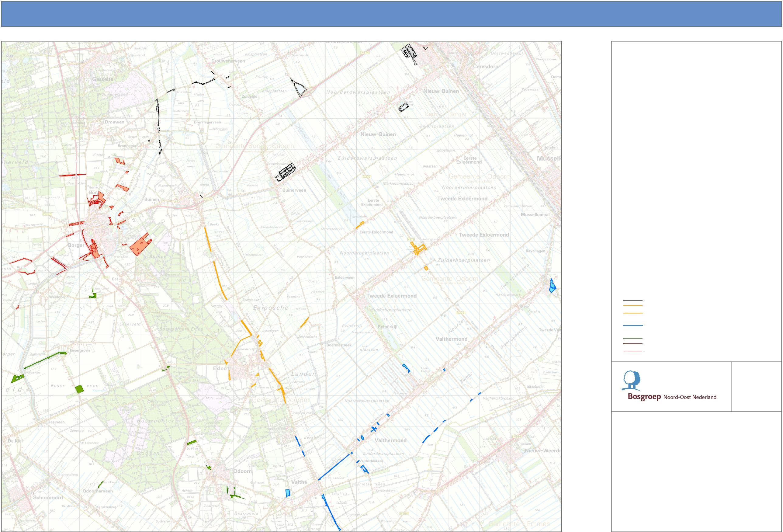Click the Zuiderboerplaatsen label near Kavelingen

(464, 260)
